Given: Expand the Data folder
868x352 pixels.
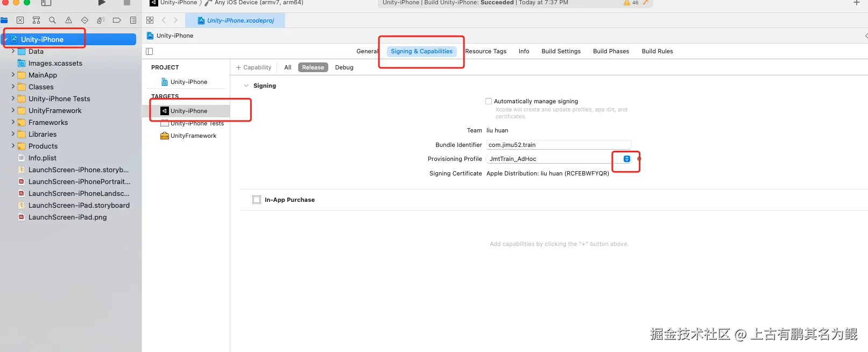Looking at the screenshot, I should point(13,51).
